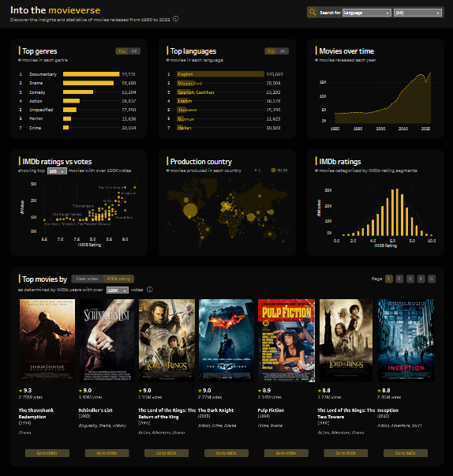
Task: Click the Horror genre bar
Action: point(67,118)
